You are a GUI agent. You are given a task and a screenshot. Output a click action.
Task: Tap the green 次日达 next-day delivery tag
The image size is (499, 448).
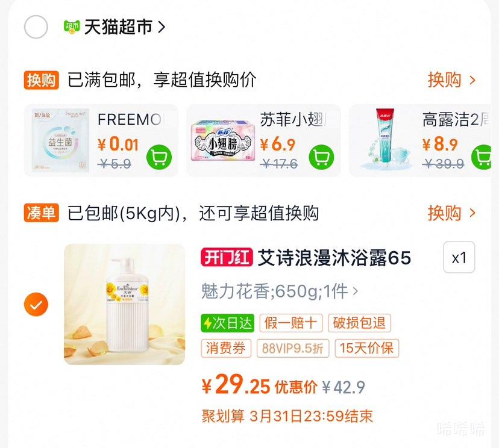pos(228,323)
